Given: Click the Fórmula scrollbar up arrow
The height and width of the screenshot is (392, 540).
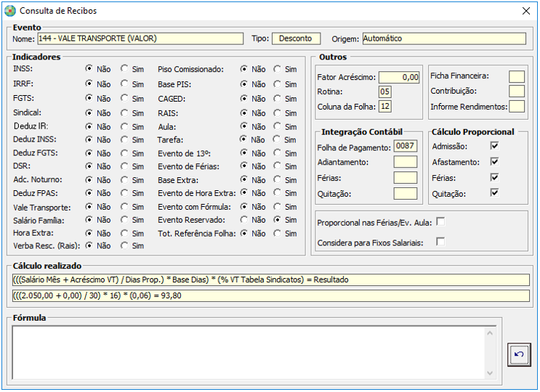Looking at the screenshot, I should pyautogui.click(x=490, y=333).
